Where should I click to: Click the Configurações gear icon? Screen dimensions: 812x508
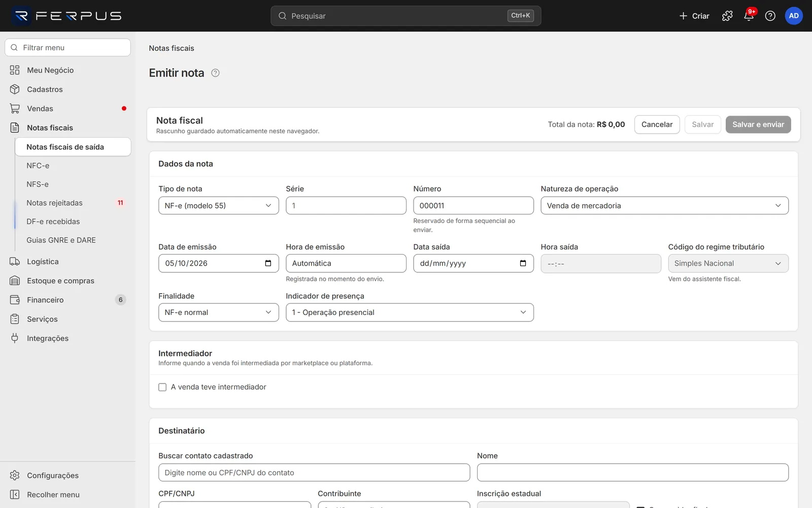click(15, 475)
